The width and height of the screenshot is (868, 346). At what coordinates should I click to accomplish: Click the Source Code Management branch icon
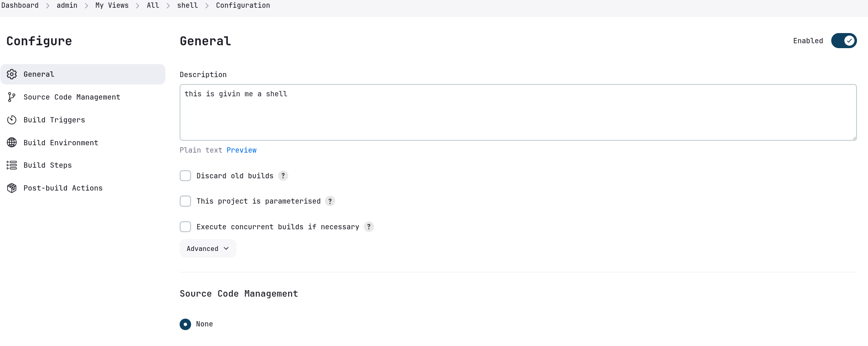12,97
